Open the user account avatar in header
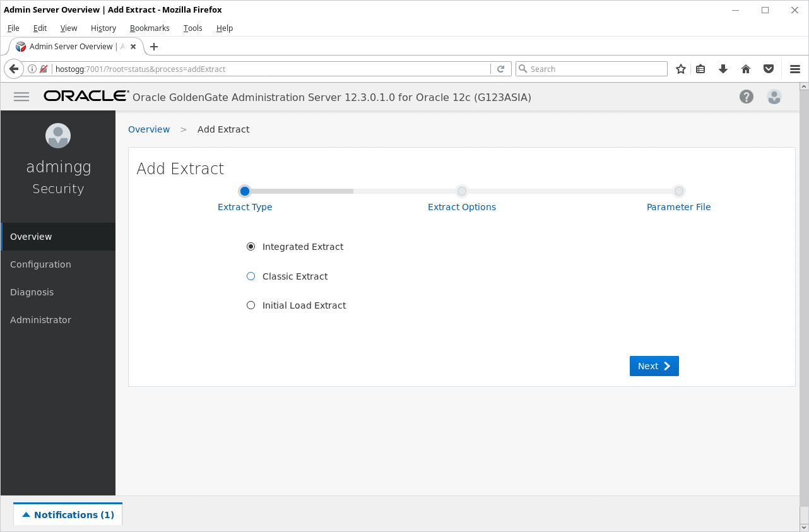Viewport: 809px width, 532px height. click(774, 97)
